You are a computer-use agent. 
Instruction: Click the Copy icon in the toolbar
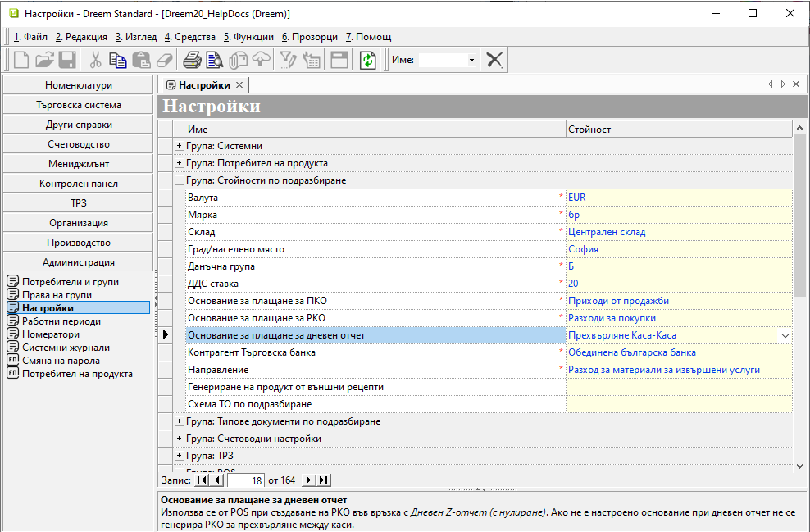coord(118,60)
